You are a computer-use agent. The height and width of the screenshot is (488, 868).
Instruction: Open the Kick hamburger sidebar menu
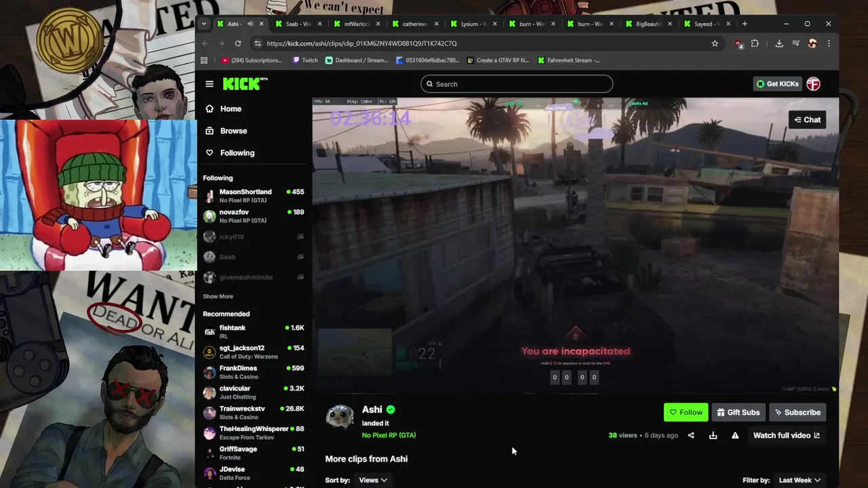(210, 84)
